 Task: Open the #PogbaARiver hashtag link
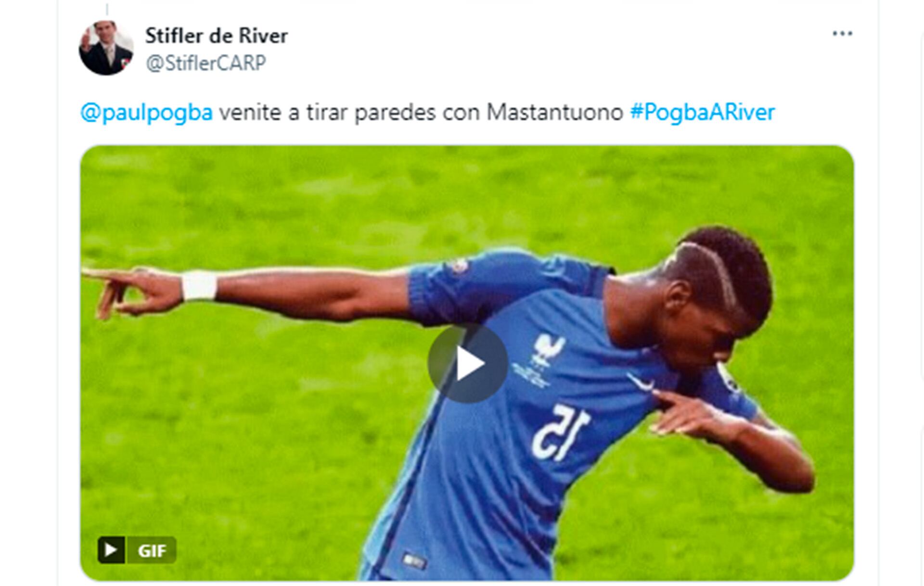tap(703, 113)
